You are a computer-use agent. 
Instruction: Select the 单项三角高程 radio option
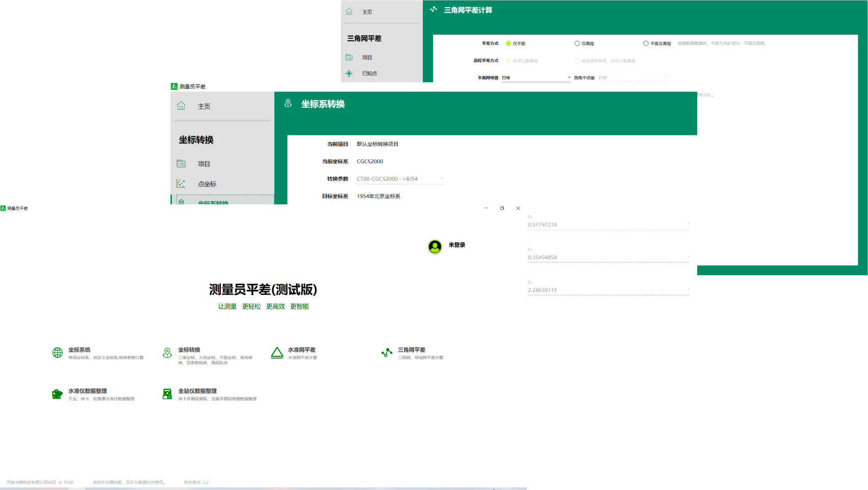[x=508, y=61]
